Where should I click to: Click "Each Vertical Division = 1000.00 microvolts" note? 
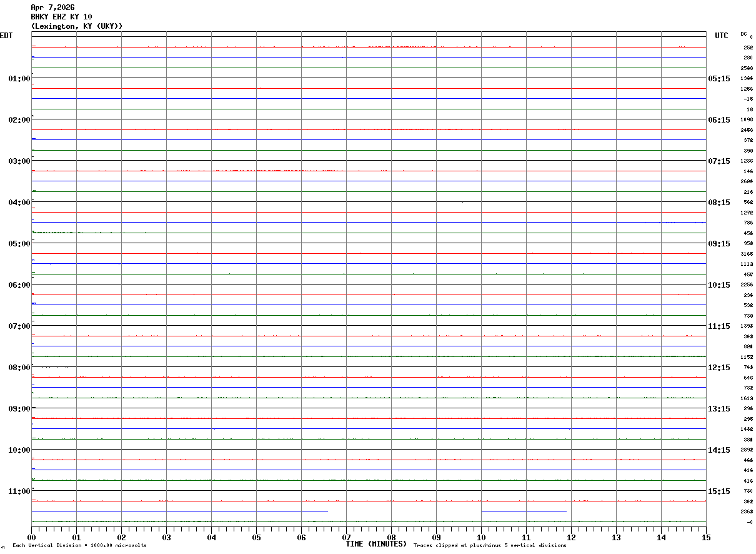click(x=79, y=546)
